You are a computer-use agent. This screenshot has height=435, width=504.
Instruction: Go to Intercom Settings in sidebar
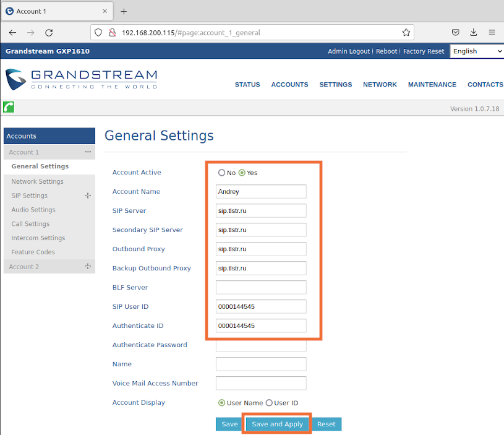pos(38,238)
